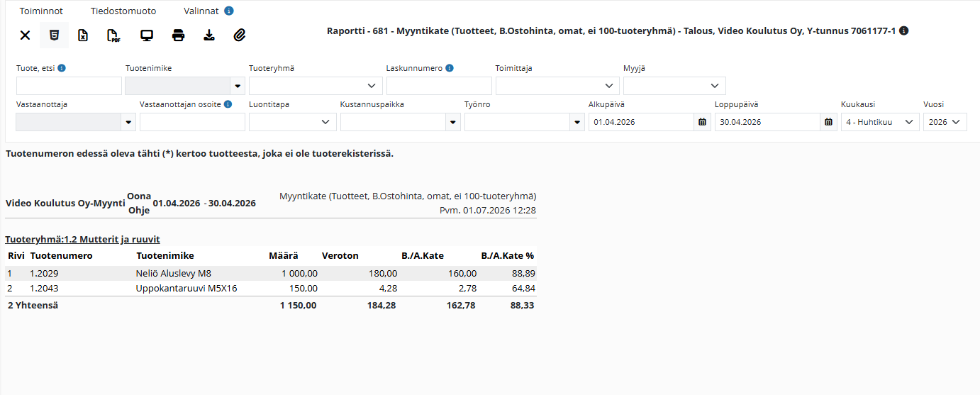Click the Vastaanottajan osoite input field
Image resolution: width=980 pixels, height=395 pixels.
pos(192,122)
